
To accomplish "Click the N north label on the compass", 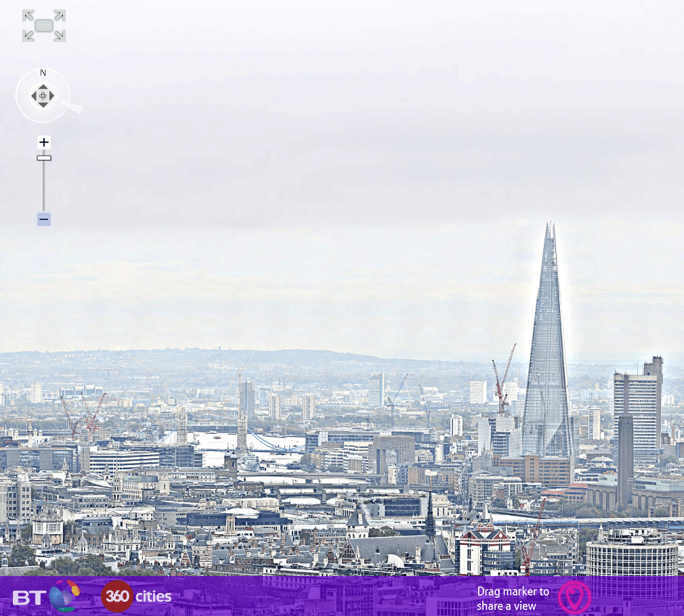I will coord(43,72).
